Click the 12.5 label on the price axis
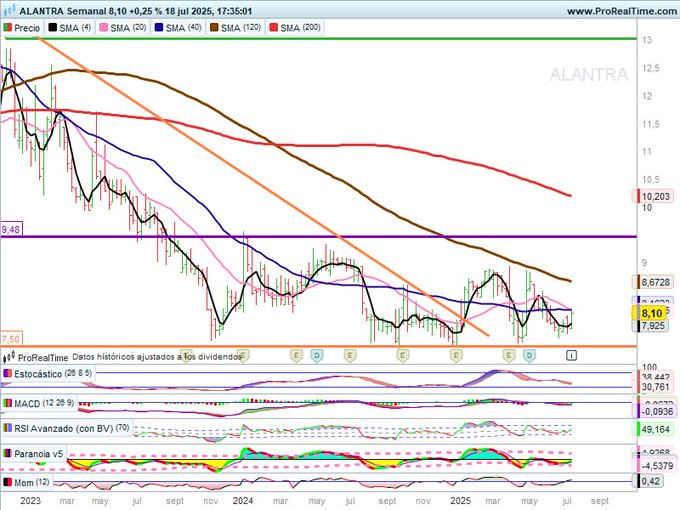The image size is (680, 510). pos(650,68)
